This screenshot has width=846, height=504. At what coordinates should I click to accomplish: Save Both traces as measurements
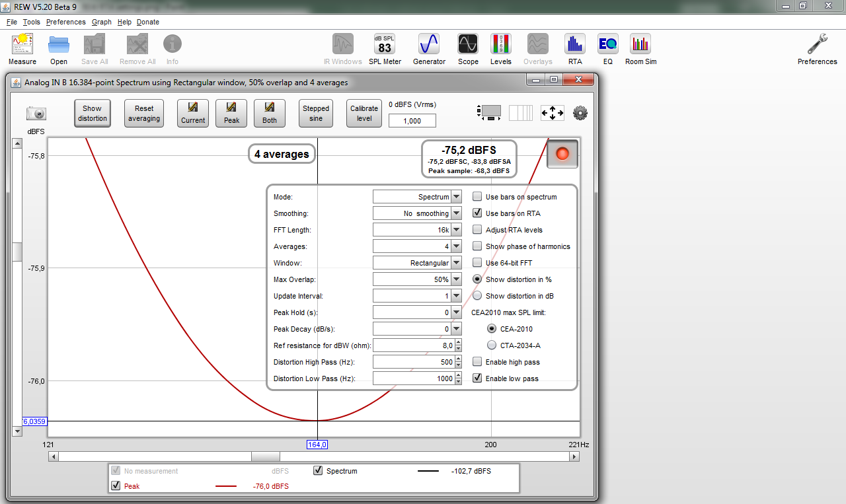tap(270, 113)
